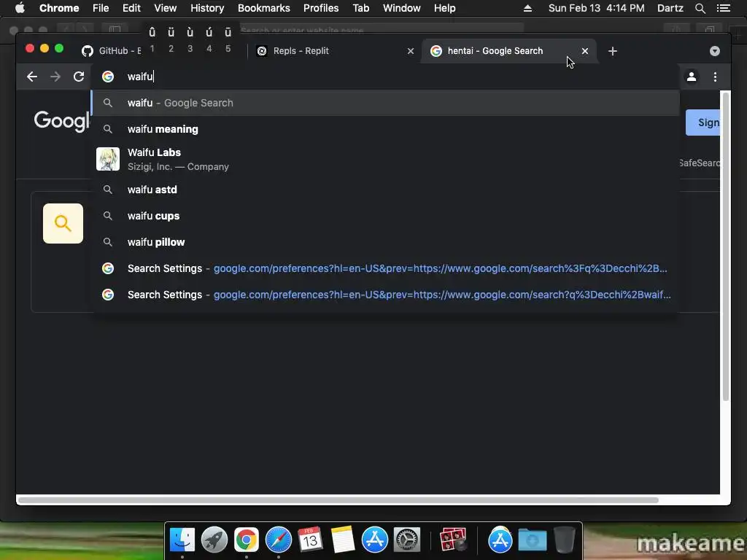Open the Profiles menu
Viewport: 747px width, 560px height.
(321, 8)
